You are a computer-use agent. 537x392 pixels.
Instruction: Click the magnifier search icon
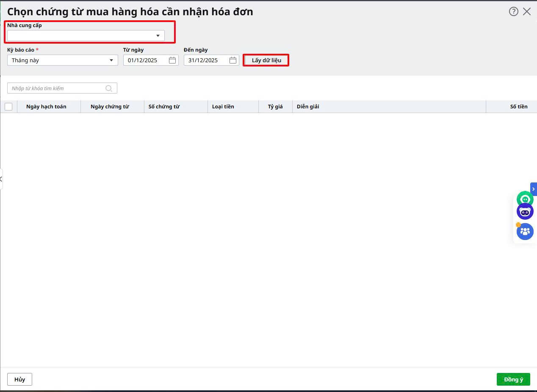click(x=109, y=88)
